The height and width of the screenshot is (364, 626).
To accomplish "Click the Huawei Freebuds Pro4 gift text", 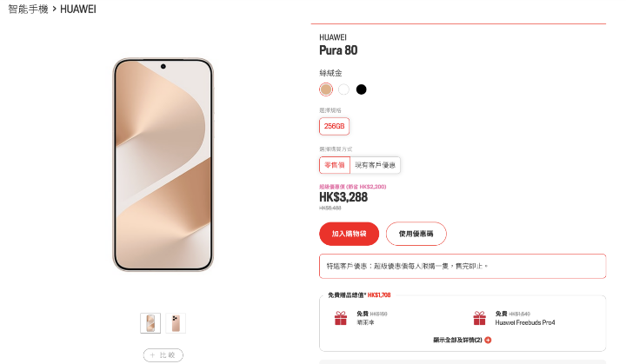I will click(x=525, y=322).
